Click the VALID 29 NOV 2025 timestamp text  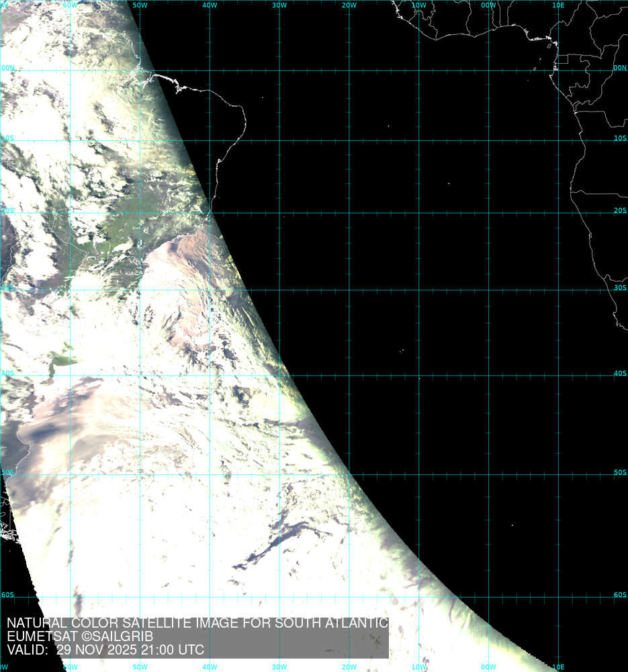(x=105, y=650)
